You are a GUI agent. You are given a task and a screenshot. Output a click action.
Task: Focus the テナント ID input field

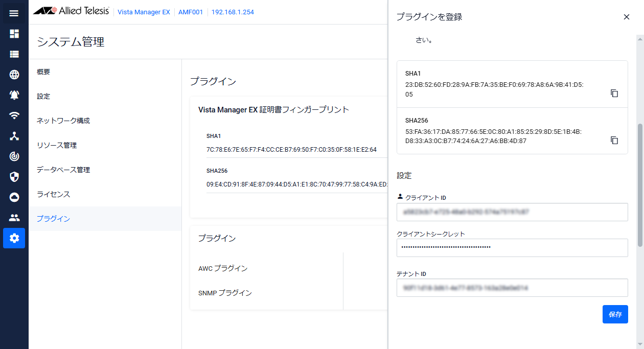coord(512,288)
